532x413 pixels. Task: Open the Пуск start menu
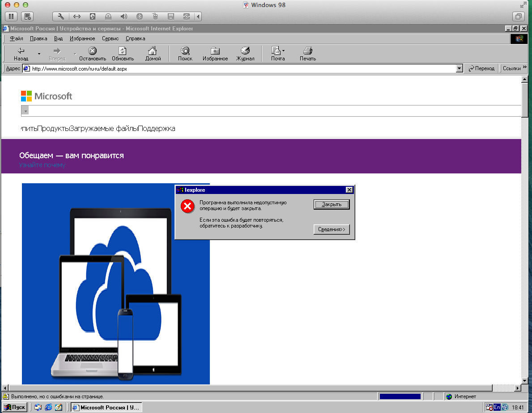point(15,407)
